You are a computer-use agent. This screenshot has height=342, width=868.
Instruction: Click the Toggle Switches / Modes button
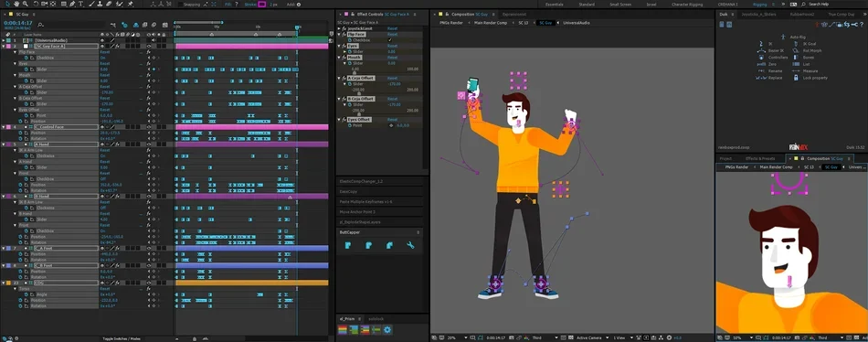click(x=120, y=338)
